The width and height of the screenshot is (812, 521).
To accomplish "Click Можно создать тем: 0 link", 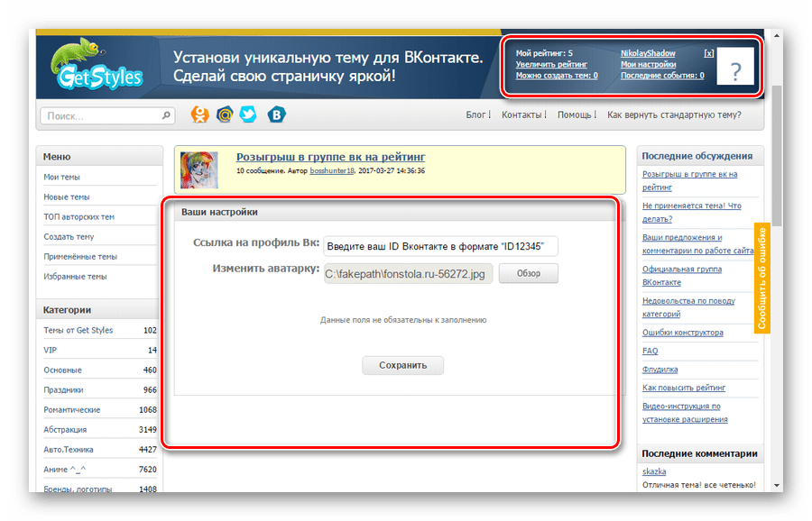I will tap(557, 76).
